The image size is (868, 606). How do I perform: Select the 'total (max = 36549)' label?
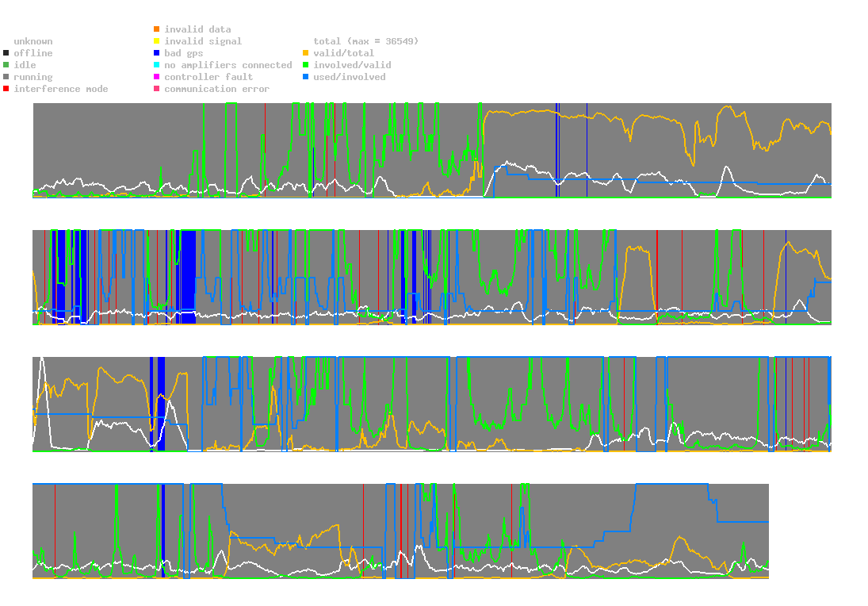point(366,41)
